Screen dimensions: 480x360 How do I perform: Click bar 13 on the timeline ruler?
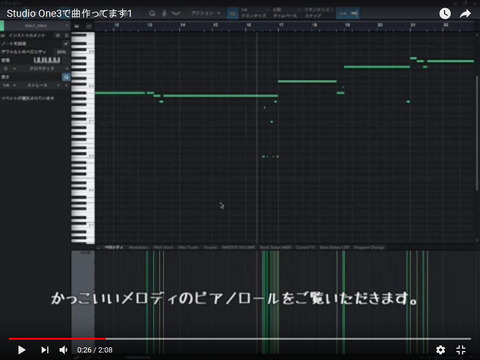click(x=149, y=25)
